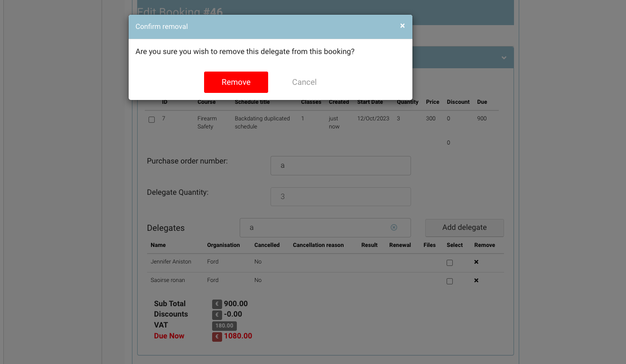Click the red Remove button
The height and width of the screenshot is (364, 626).
point(236,82)
